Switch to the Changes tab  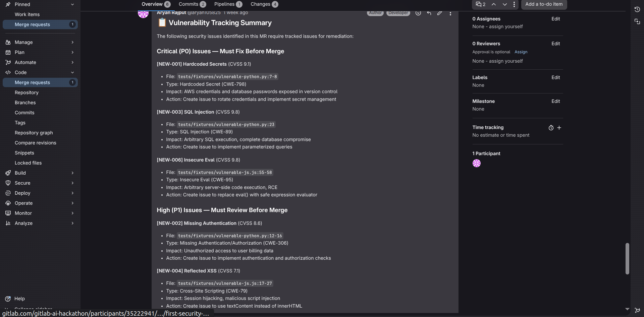point(264,4)
